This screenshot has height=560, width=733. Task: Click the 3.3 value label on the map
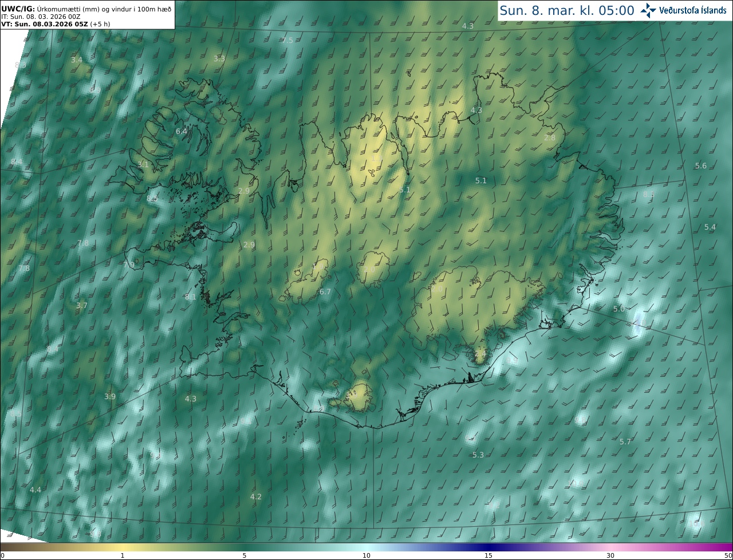pyautogui.click(x=219, y=58)
